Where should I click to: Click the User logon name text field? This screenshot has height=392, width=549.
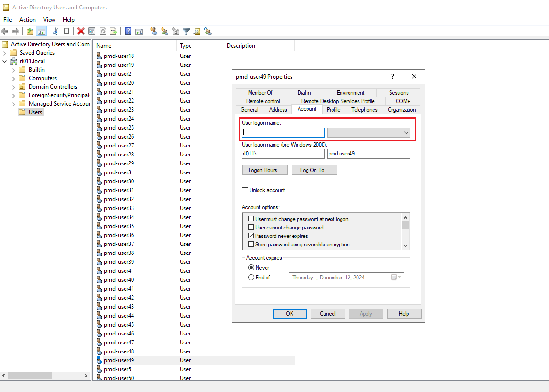(x=283, y=133)
